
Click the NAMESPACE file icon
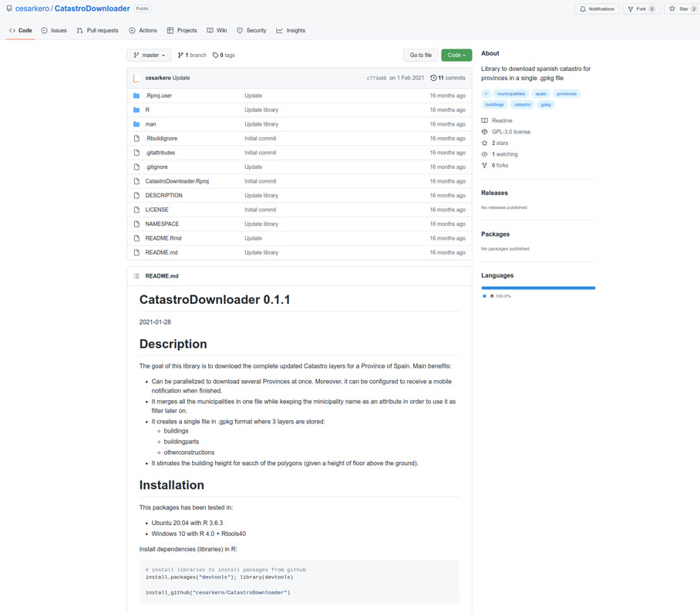pos(136,224)
